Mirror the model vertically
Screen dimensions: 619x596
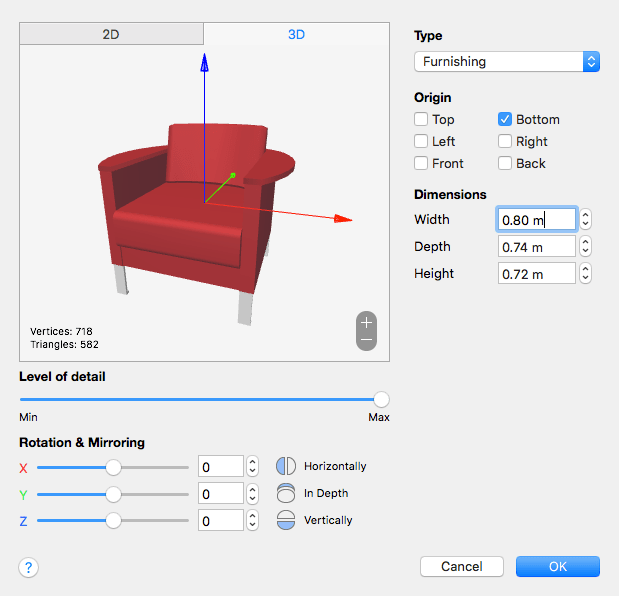pyautogui.click(x=286, y=520)
